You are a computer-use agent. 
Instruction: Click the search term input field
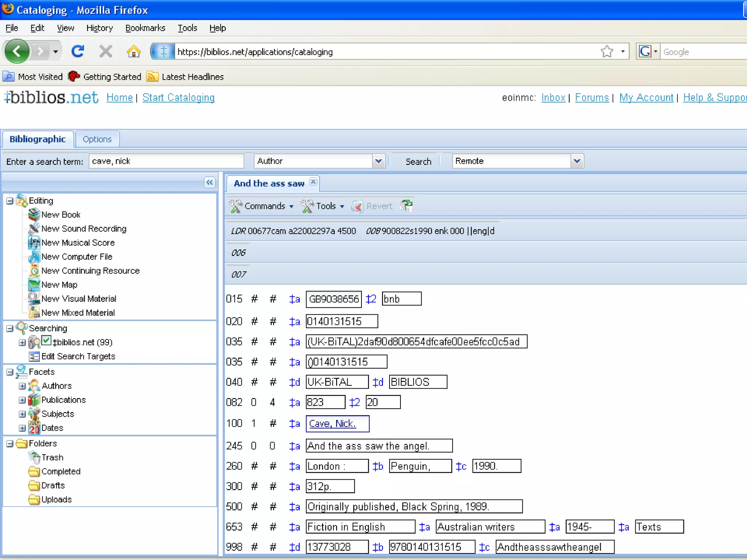click(166, 161)
